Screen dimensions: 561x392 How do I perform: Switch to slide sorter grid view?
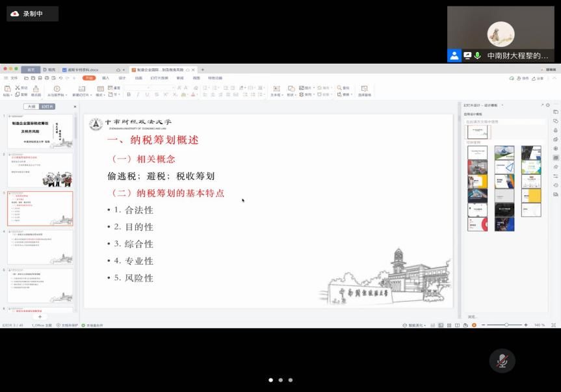point(449,325)
